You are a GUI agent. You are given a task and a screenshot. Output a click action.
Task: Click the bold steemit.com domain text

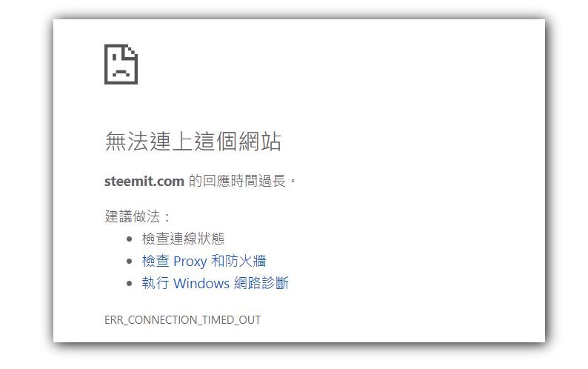click(144, 182)
